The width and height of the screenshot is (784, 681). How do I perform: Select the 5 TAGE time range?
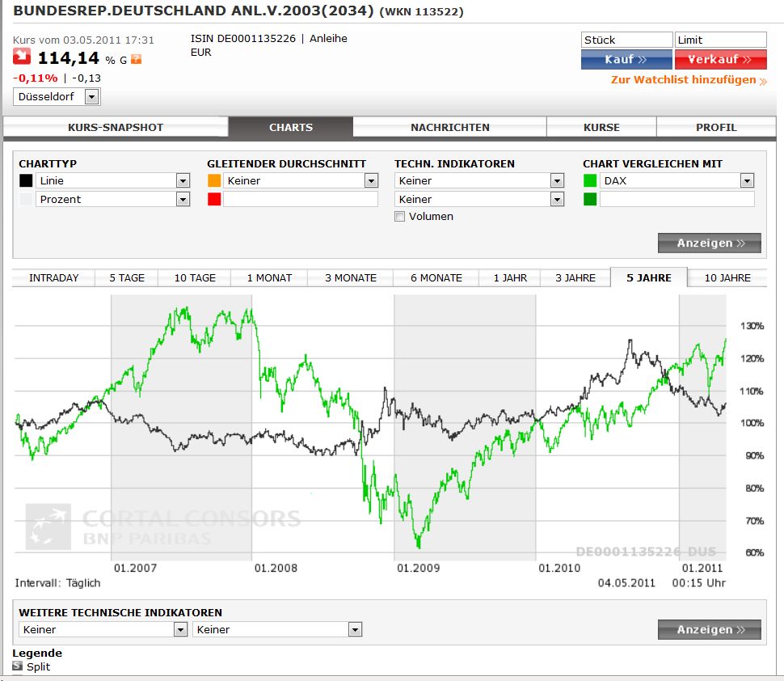coord(127,277)
